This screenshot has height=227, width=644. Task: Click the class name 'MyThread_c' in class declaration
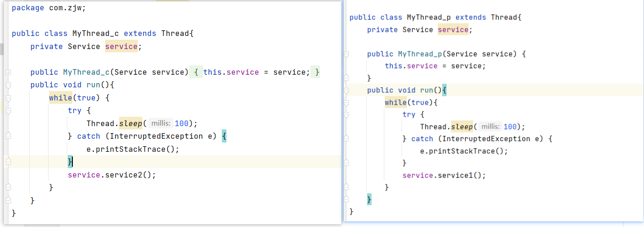(96, 34)
